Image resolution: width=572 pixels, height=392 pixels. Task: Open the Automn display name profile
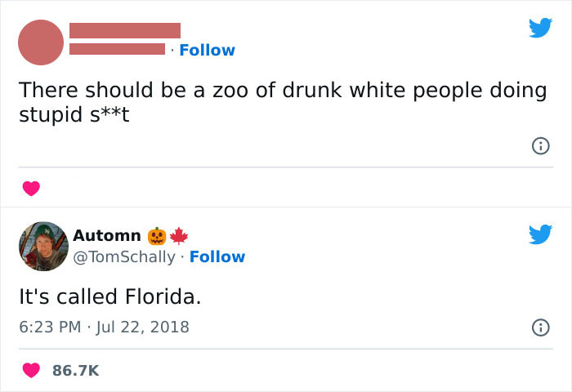106,236
